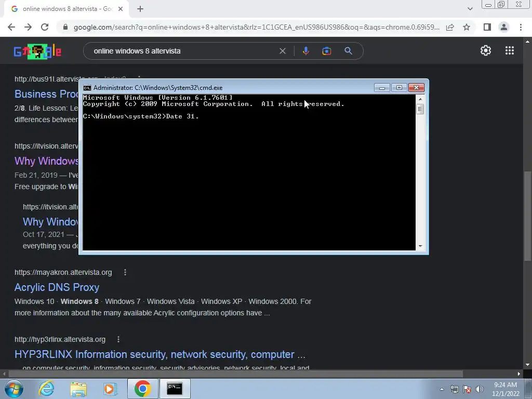Screen dimensions: 532x399
Task: Open Business Proc search result
Action: pos(46,94)
